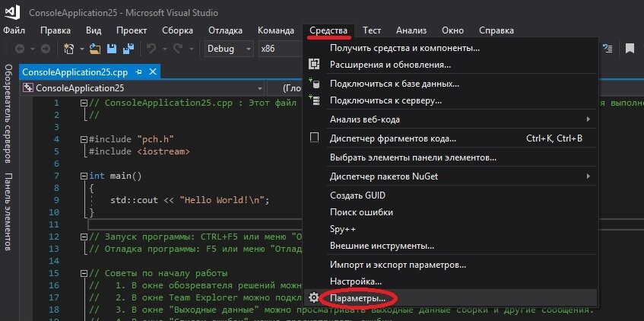This screenshot has height=321, width=644.
Task: Choose Внешние инструменты menu entry
Action: point(449,246)
